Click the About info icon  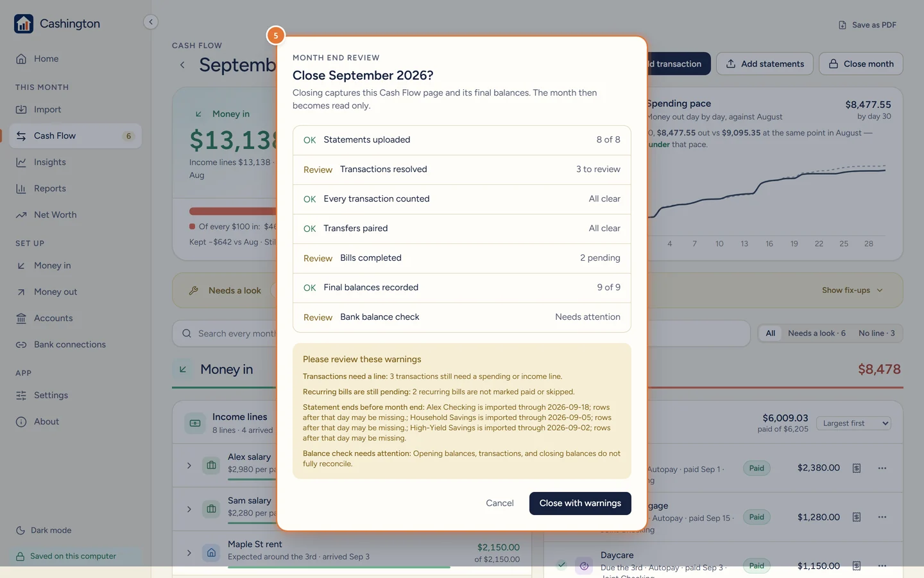pos(21,421)
